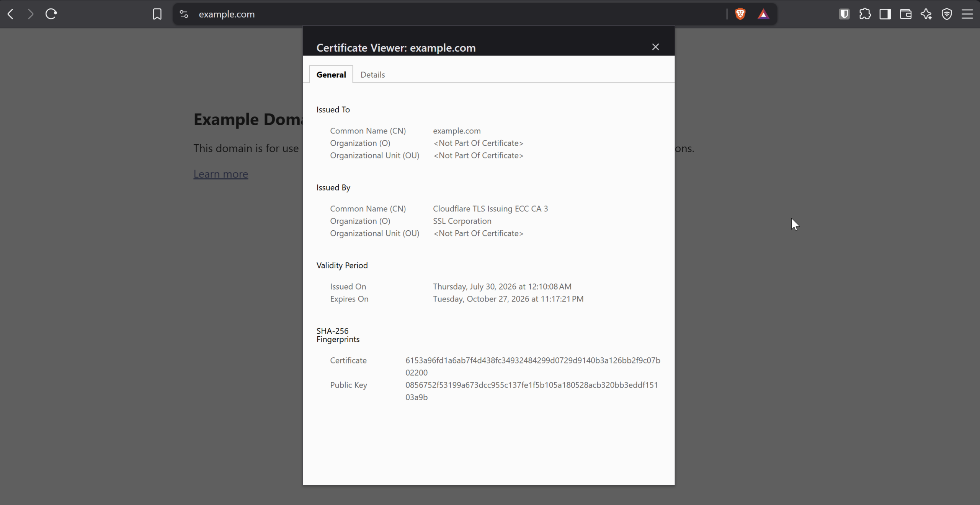
Task: Switch to the General tab
Action: click(x=331, y=75)
